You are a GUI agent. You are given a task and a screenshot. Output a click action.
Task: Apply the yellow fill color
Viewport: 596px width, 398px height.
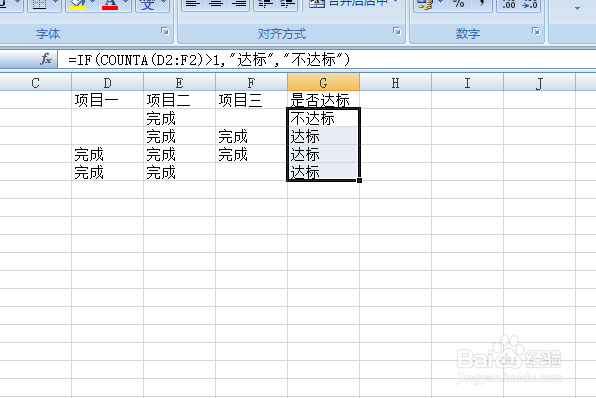click(77, 5)
